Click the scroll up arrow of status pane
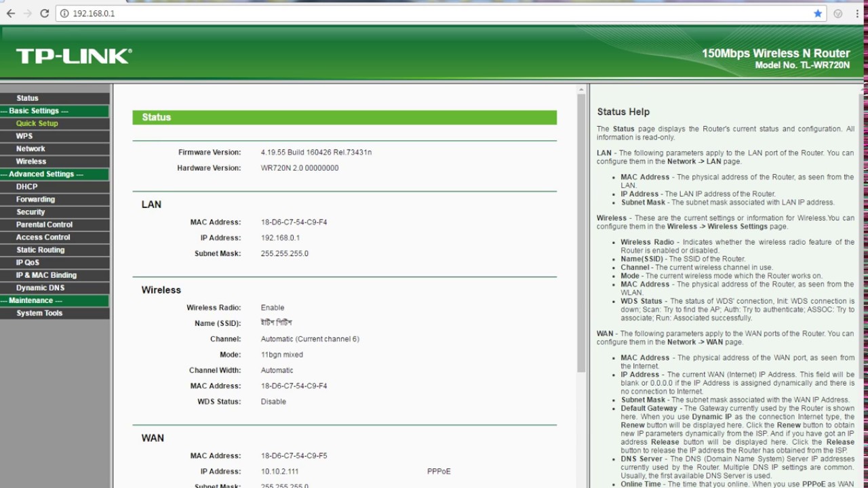The width and height of the screenshot is (868, 488). point(581,89)
